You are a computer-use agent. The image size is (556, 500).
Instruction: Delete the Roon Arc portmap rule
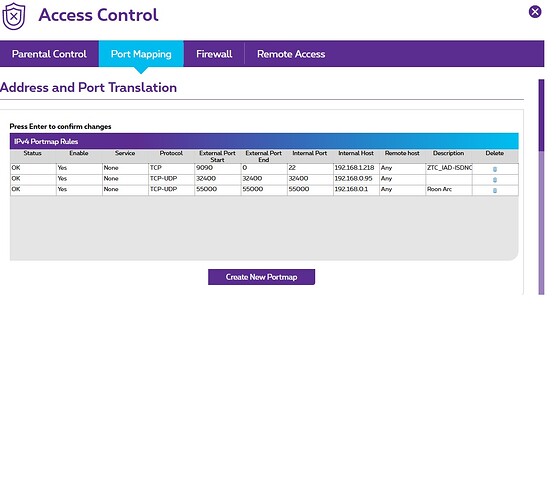pyautogui.click(x=495, y=190)
